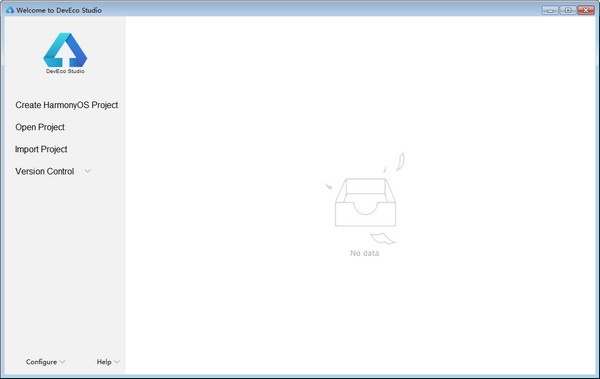
Task: Open the Help menu
Action: pyautogui.click(x=104, y=362)
